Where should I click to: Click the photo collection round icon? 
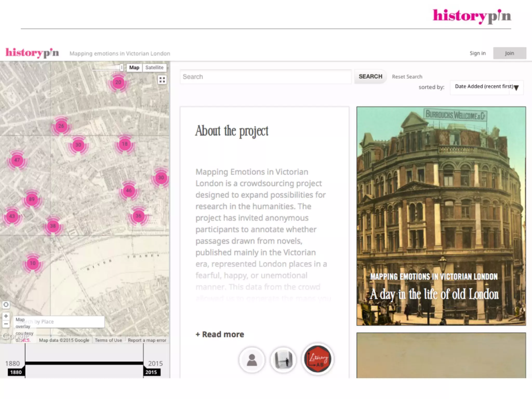[x=283, y=360]
